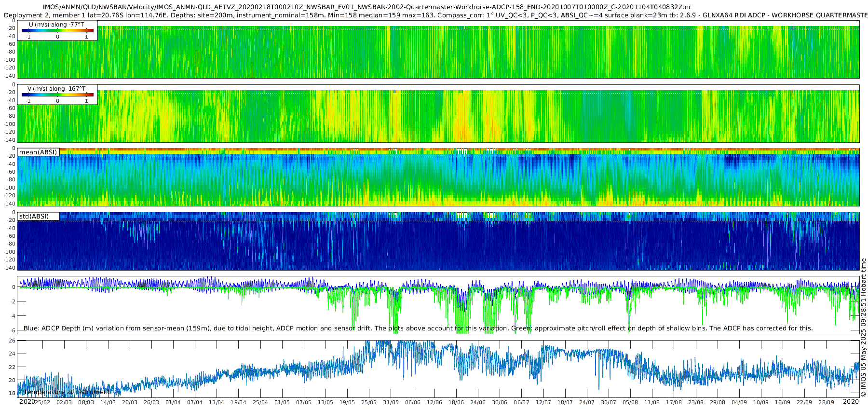Viewport: 868px width, 410px height.
Task: Click the 22 tick on temperature axis
Action: [x=13, y=367]
